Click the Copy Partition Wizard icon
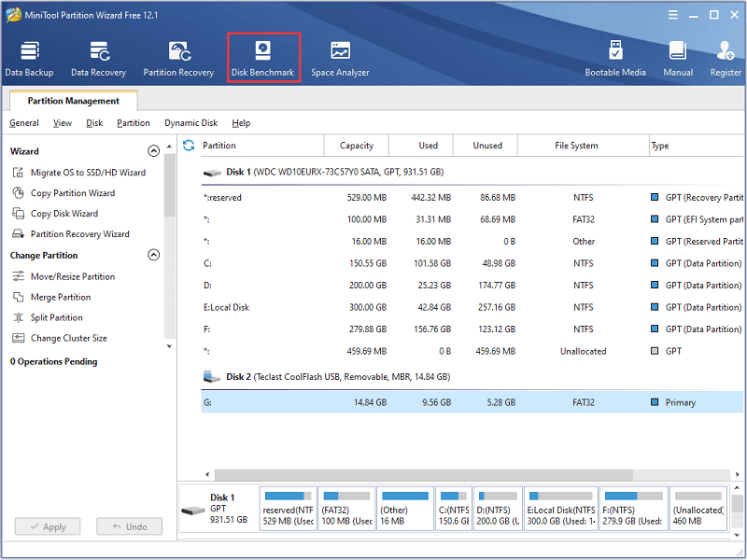This screenshot has height=560, width=747. 18,193
